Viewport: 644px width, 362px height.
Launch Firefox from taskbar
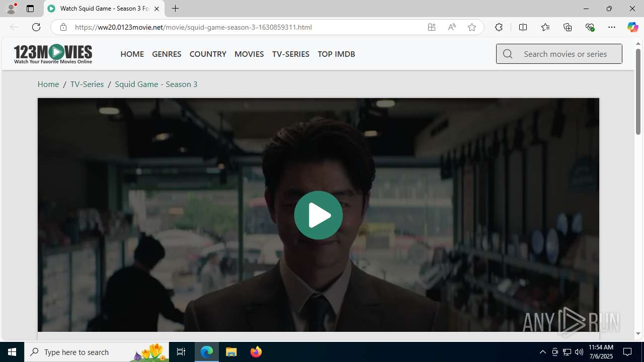pos(256,352)
